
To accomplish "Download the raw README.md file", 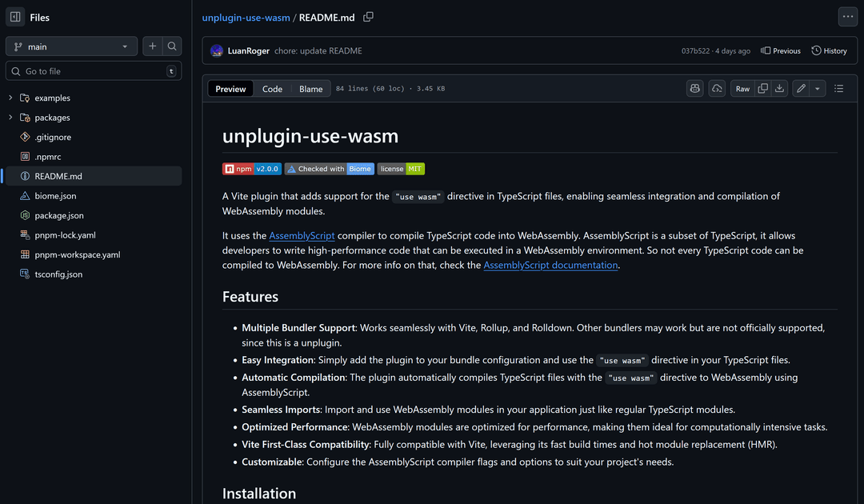I will click(x=780, y=88).
